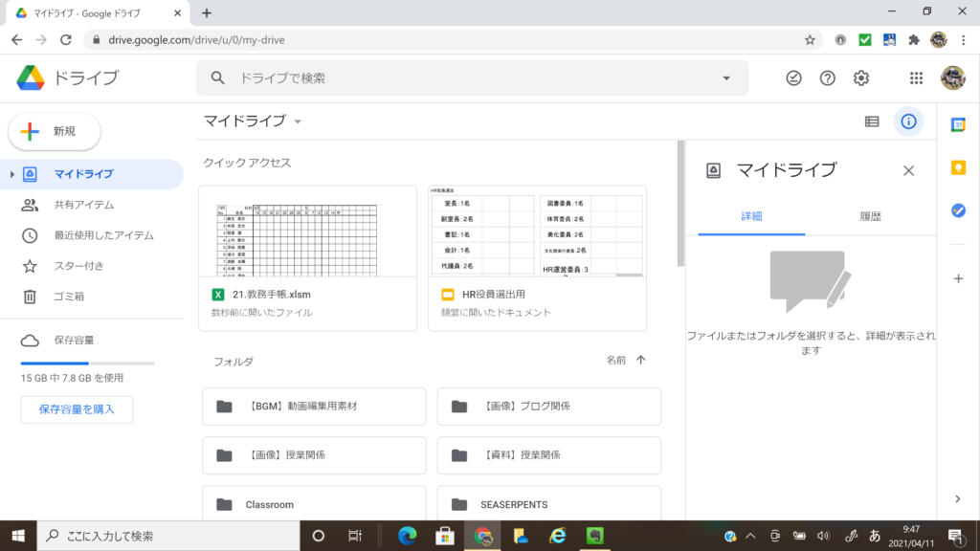980x551 pixels.
Task: Switch to list layout view icon
Action: pyautogui.click(x=872, y=121)
